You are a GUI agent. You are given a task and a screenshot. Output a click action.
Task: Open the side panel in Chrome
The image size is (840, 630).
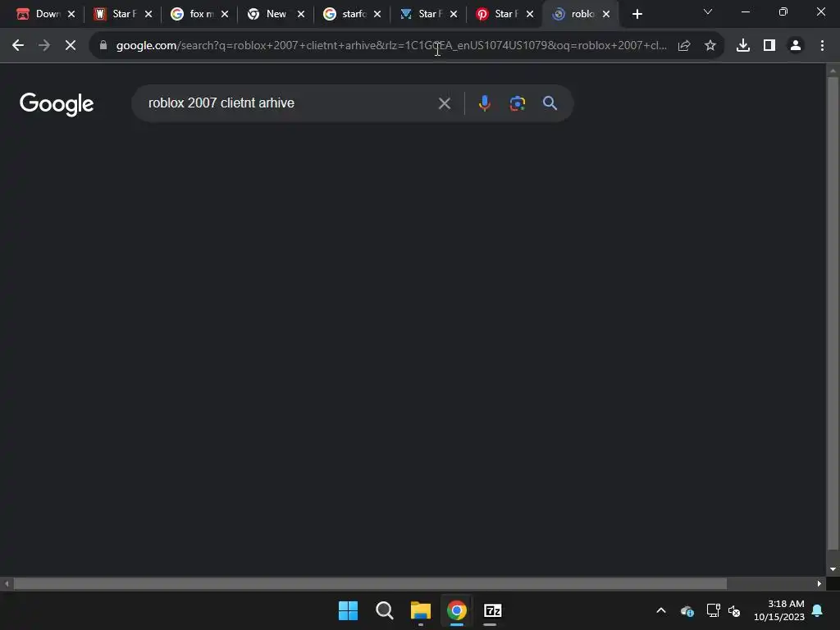pos(769,46)
